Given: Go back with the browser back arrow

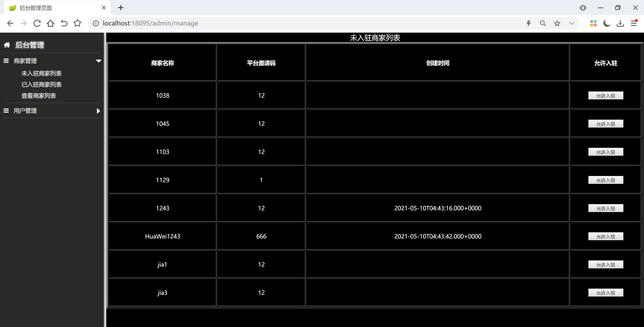Looking at the screenshot, I should (10, 23).
